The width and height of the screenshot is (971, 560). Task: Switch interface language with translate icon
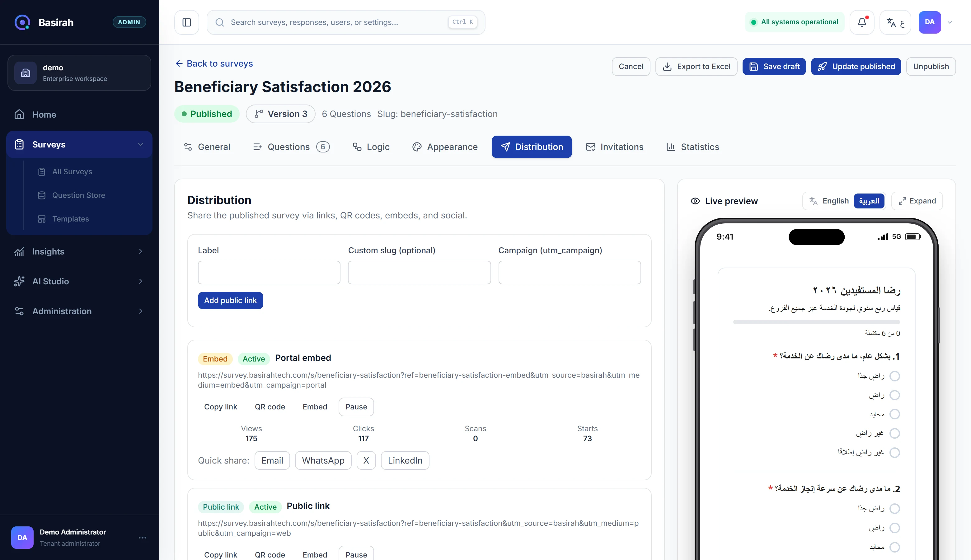pos(895,22)
